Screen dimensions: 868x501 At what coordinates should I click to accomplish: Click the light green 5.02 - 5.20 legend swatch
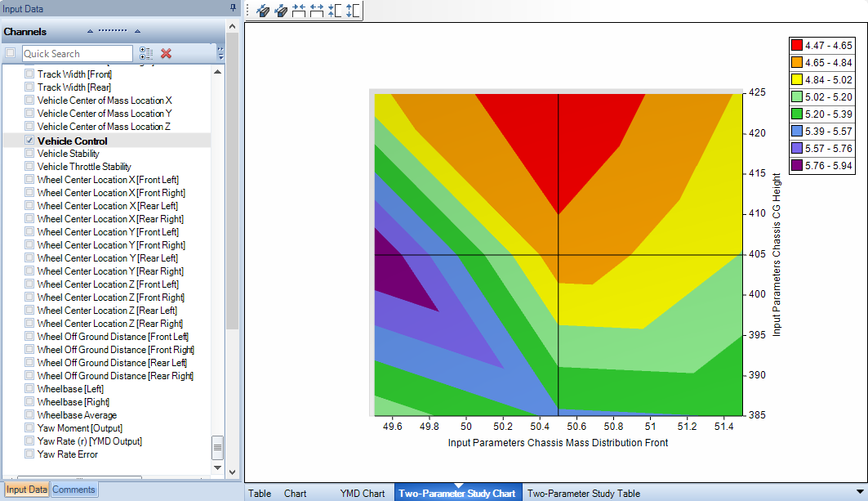tap(797, 97)
